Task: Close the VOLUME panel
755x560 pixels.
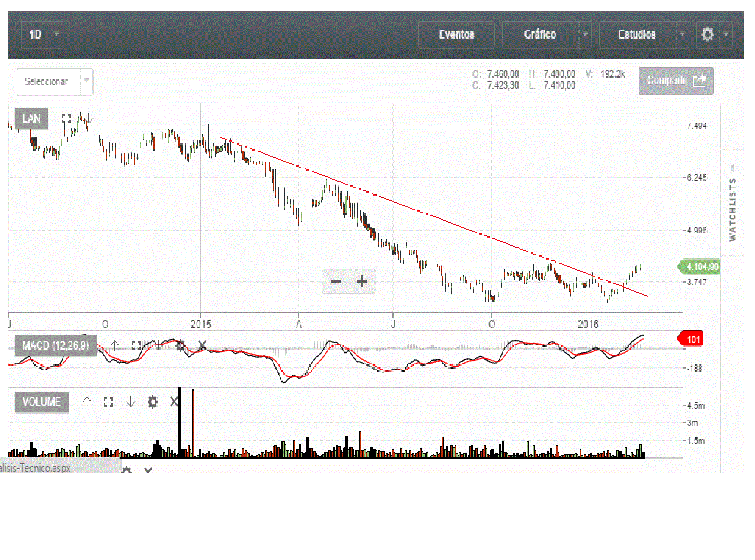Action: point(174,402)
